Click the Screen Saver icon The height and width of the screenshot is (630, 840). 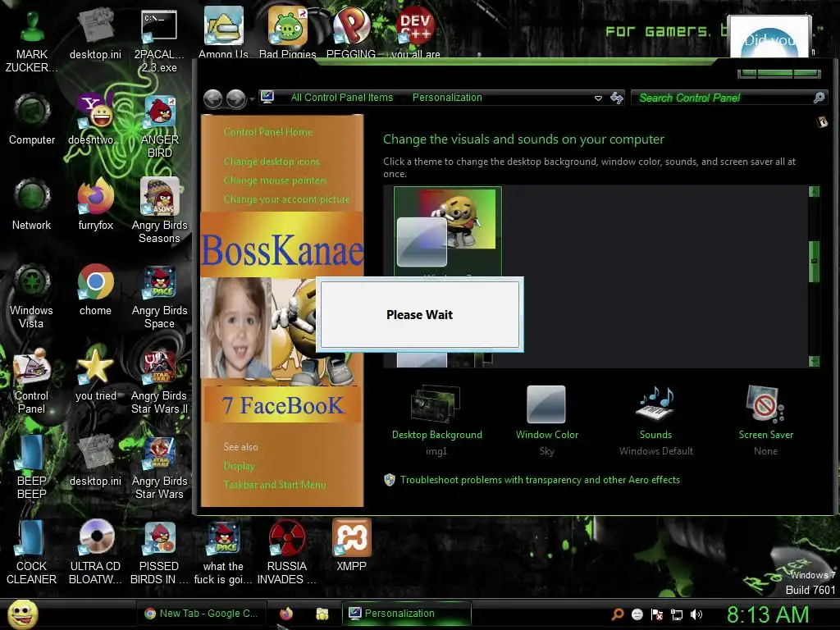765,404
